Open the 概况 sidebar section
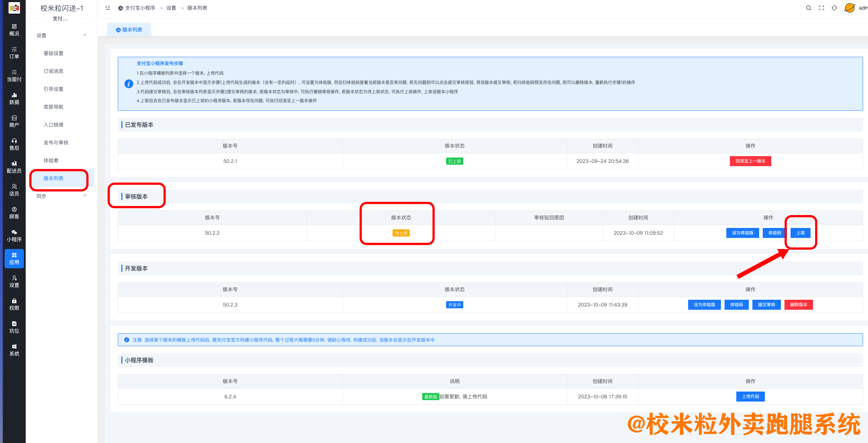This screenshot has width=868, height=443. click(14, 30)
